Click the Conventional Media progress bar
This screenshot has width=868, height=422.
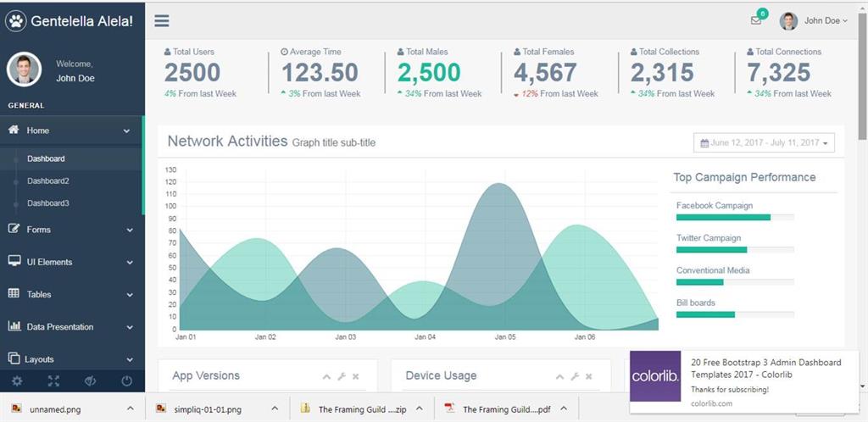(735, 282)
